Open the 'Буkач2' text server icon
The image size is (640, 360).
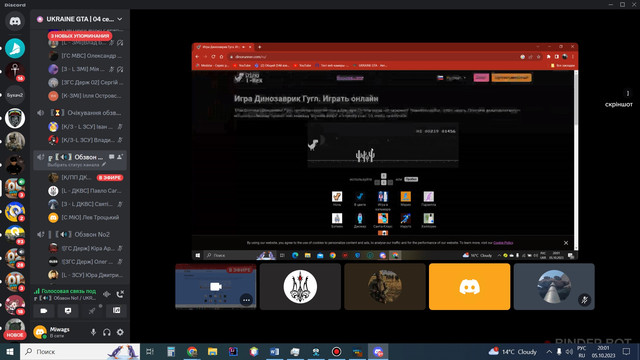coord(15,95)
